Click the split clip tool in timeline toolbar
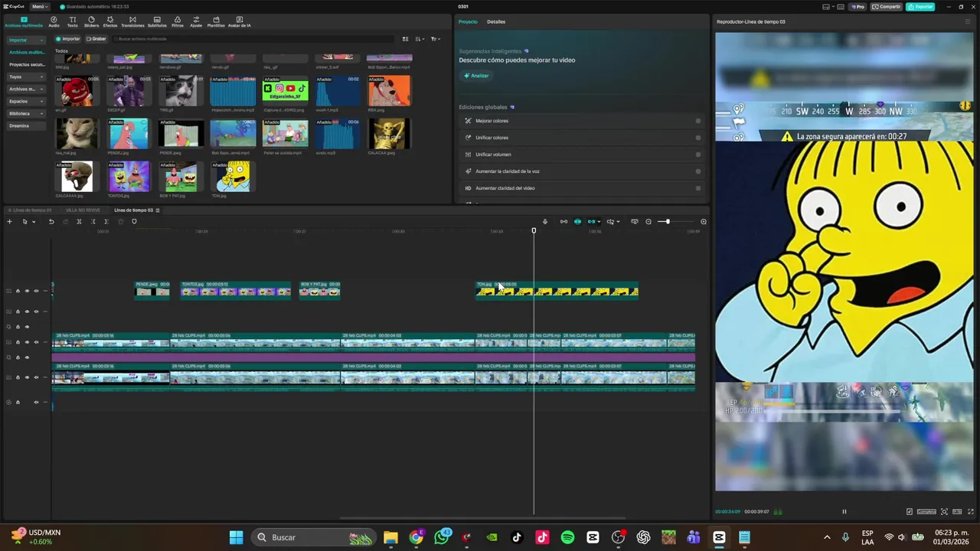Viewport: 980px width, 551px height. (x=79, y=222)
